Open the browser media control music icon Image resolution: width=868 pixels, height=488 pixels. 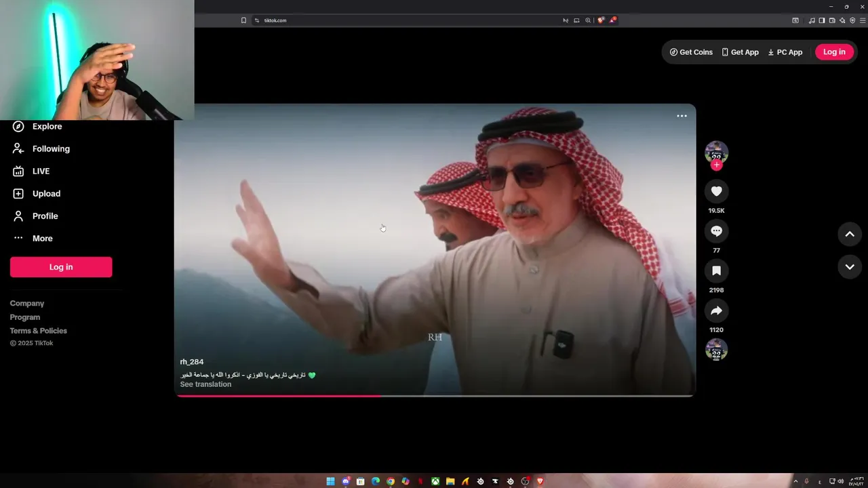tap(812, 20)
